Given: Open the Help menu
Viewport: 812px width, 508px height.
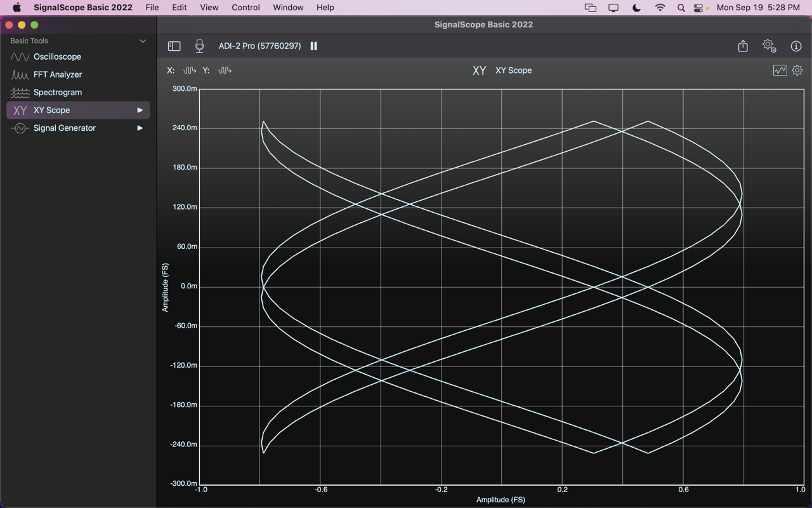Looking at the screenshot, I should pyautogui.click(x=325, y=8).
